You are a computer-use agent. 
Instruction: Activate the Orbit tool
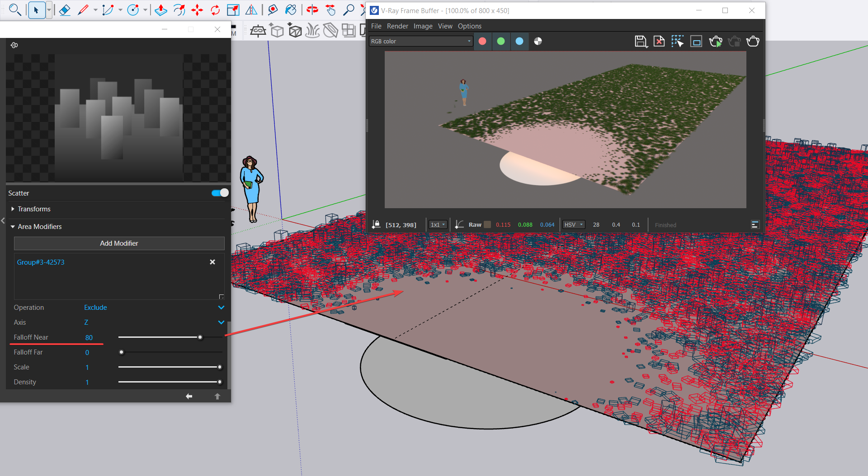(x=312, y=10)
